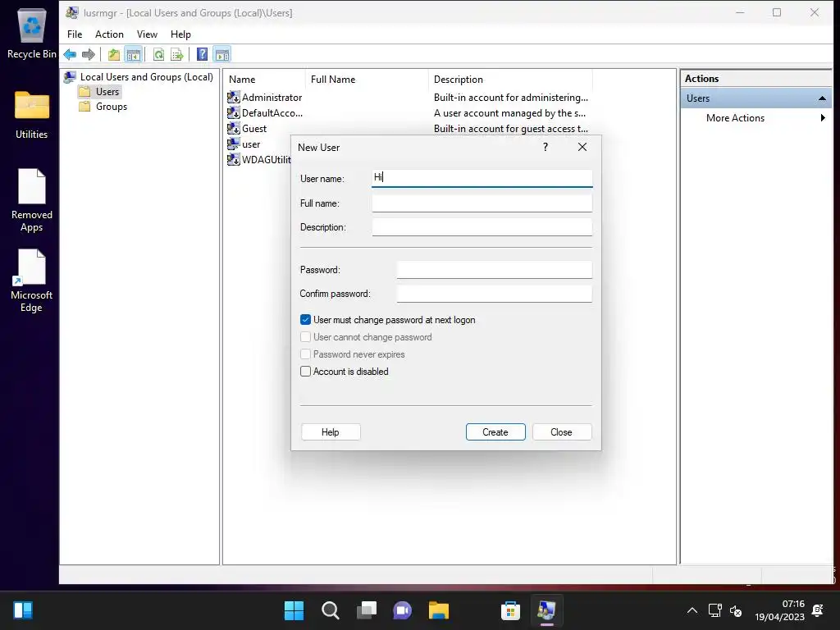Uncheck User must change password at next logon
This screenshot has width=840, height=630.
(305, 320)
